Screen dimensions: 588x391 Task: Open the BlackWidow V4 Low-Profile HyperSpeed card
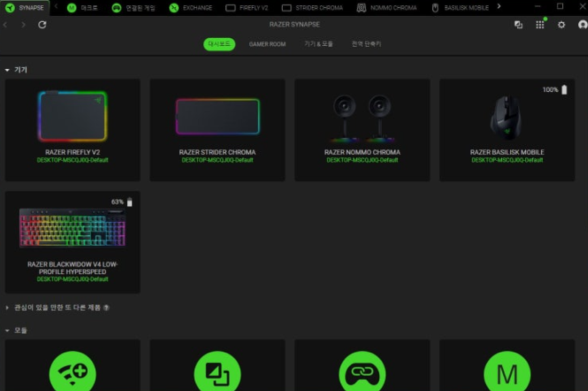73,242
